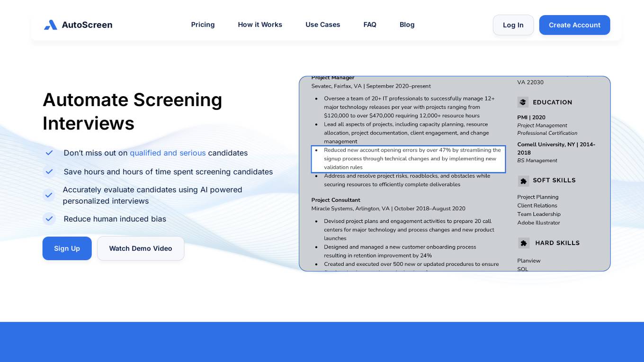The height and width of the screenshot is (362, 644).
Task: Click 'Client Relations' skill text
Action: (537, 206)
